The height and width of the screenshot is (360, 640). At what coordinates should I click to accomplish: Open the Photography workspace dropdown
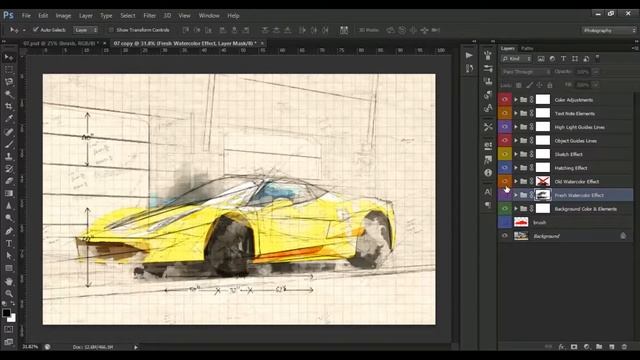coord(609,30)
